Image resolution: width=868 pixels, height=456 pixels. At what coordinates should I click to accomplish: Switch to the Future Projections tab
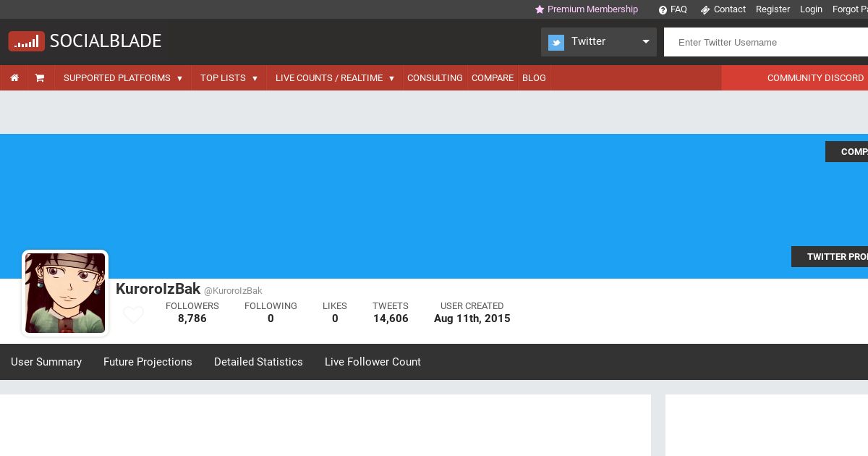tap(148, 362)
